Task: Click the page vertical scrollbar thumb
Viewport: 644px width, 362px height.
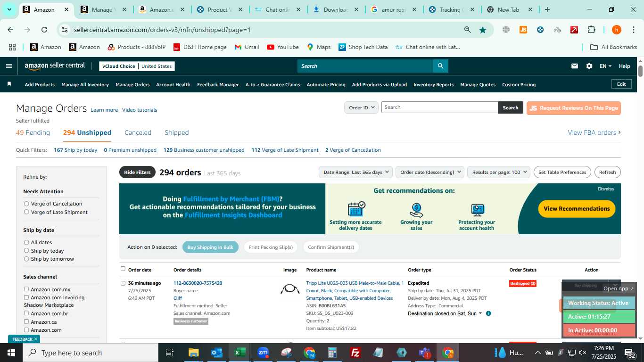Action: pos(640,71)
